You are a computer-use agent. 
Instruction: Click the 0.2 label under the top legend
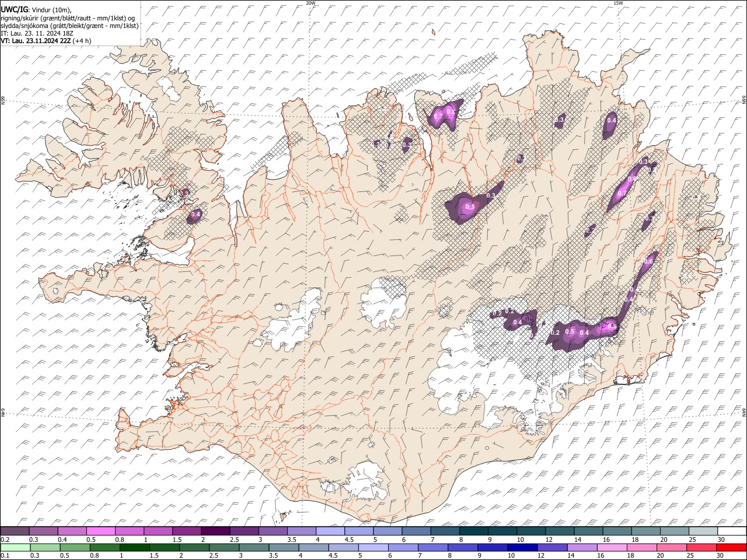tap(4, 540)
